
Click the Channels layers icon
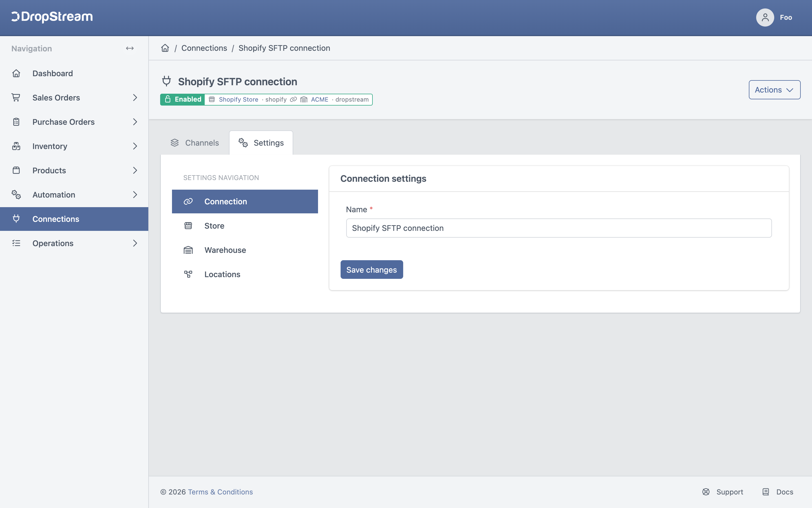click(175, 143)
